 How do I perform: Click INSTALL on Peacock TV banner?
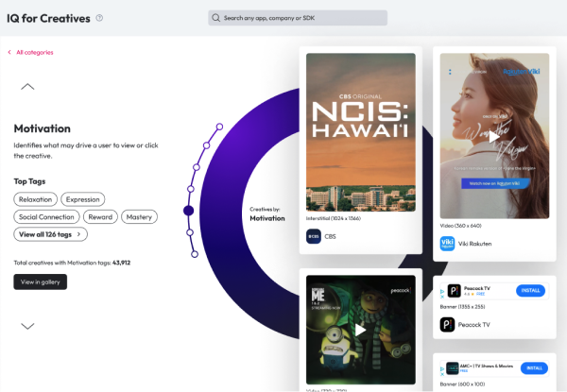(530, 291)
